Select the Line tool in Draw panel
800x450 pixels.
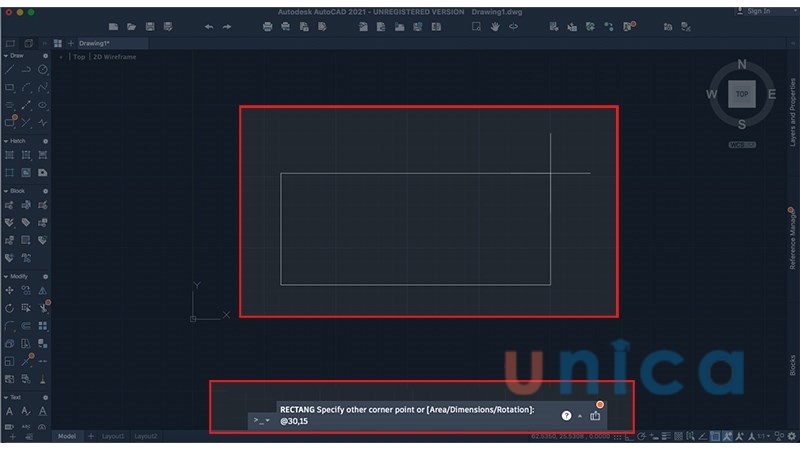(x=9, y=70)
